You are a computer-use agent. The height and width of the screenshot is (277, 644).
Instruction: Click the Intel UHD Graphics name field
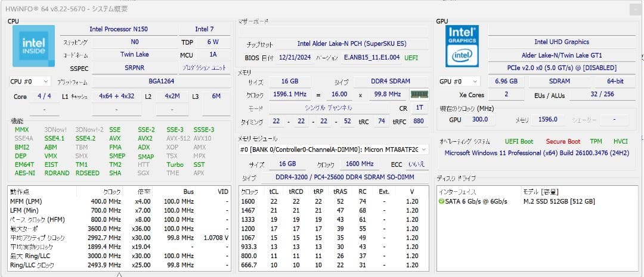pyautogui.click(x=562, y=42)
